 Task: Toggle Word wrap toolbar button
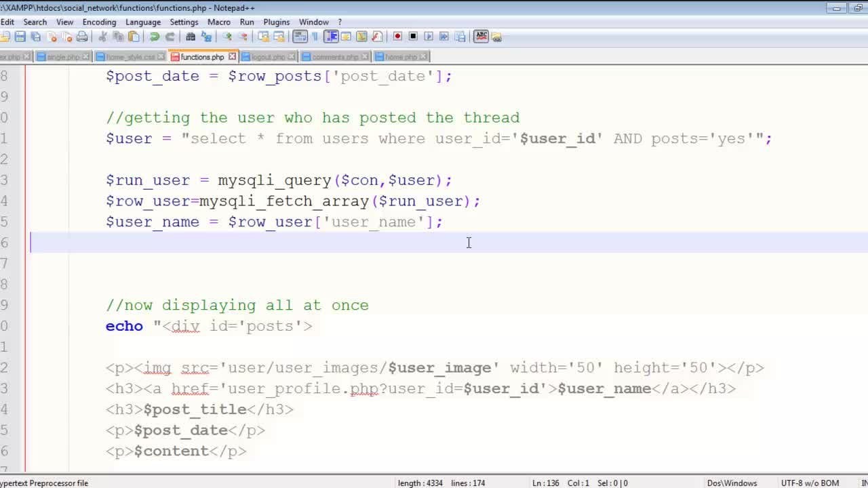click(x=300, y=37)
